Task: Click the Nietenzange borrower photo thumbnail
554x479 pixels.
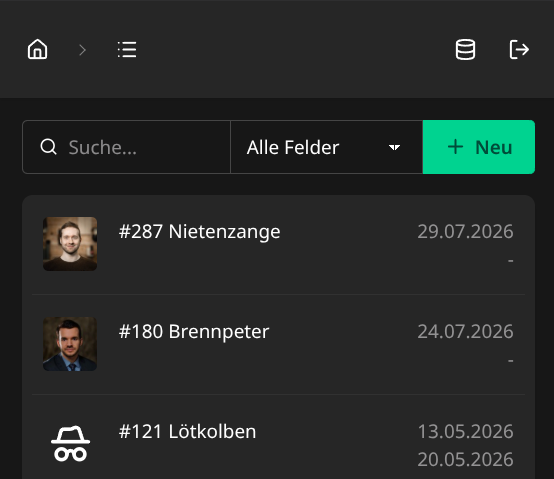Action: coord(70,244)
